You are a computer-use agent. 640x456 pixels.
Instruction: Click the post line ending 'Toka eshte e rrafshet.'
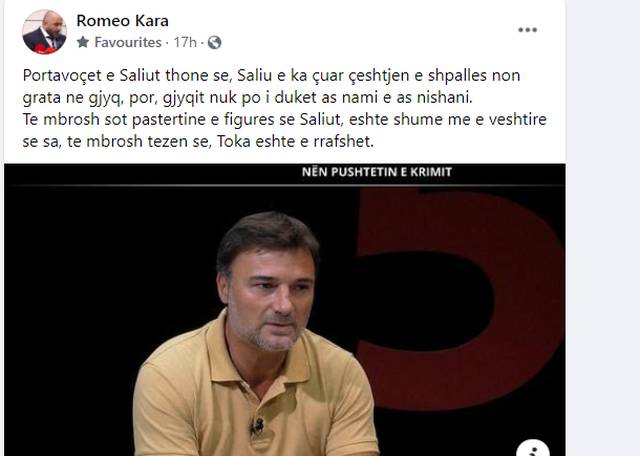198,142
